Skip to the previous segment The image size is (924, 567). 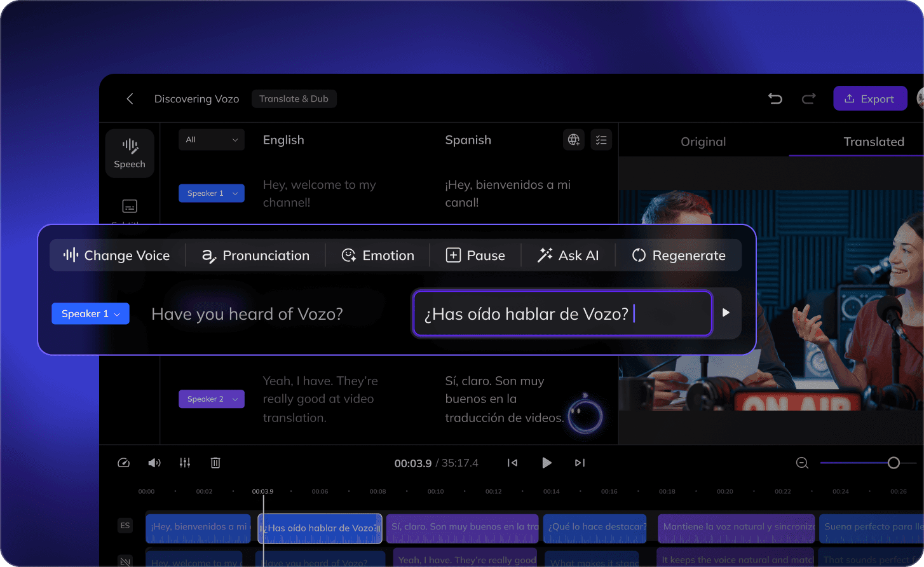click(x=512, y=463)
